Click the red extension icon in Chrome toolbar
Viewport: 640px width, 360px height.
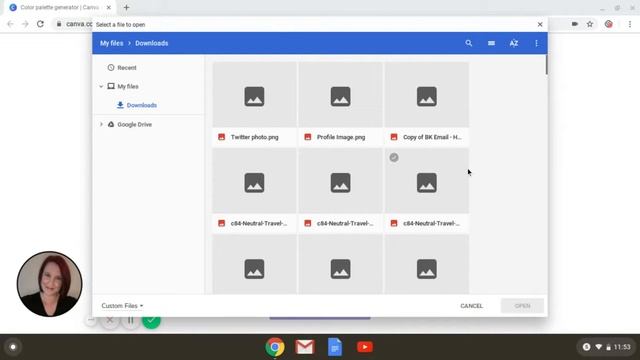[609, 24]
